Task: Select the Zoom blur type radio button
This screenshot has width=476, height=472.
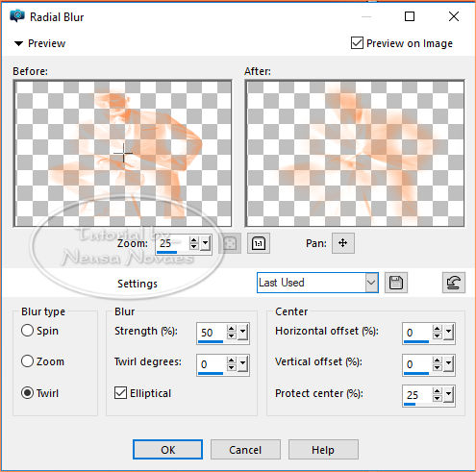Action: point(27,361)
